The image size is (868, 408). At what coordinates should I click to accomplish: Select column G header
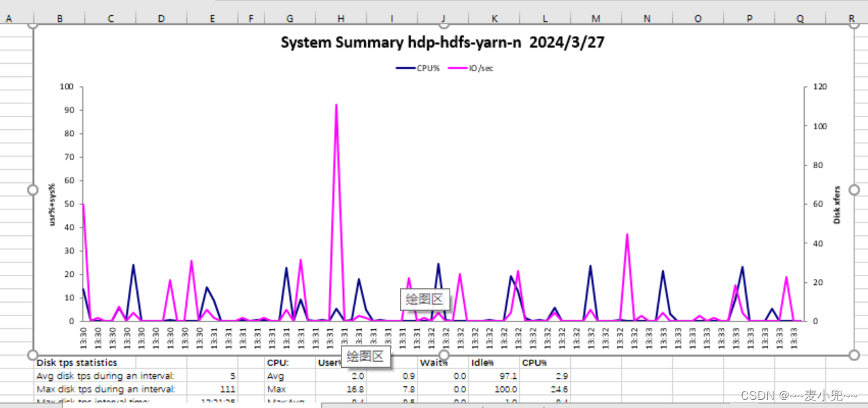[290, 19]
